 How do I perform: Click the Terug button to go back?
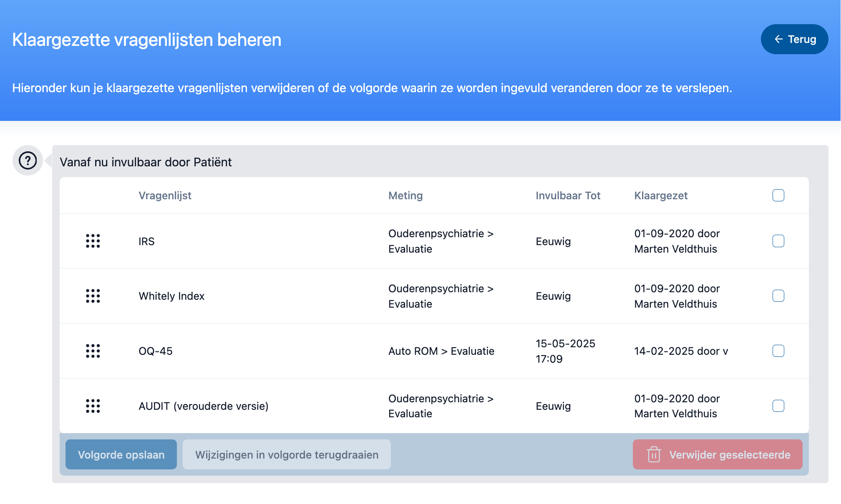click(x=794, y=39)
